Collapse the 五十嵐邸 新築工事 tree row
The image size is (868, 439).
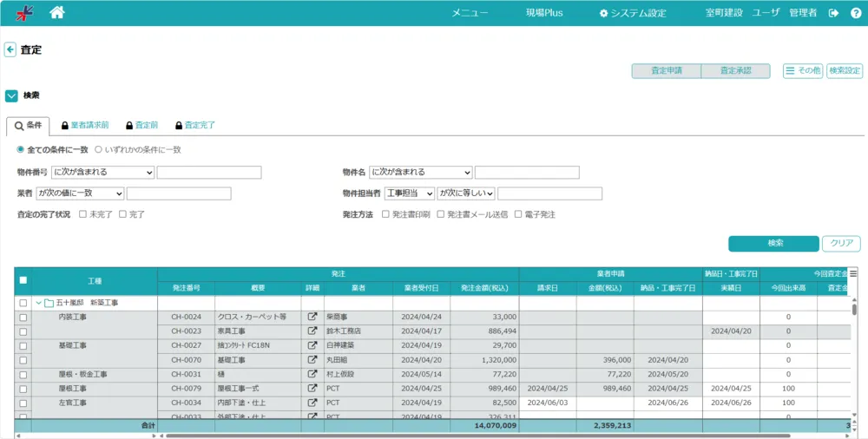[x=38, y=304]
